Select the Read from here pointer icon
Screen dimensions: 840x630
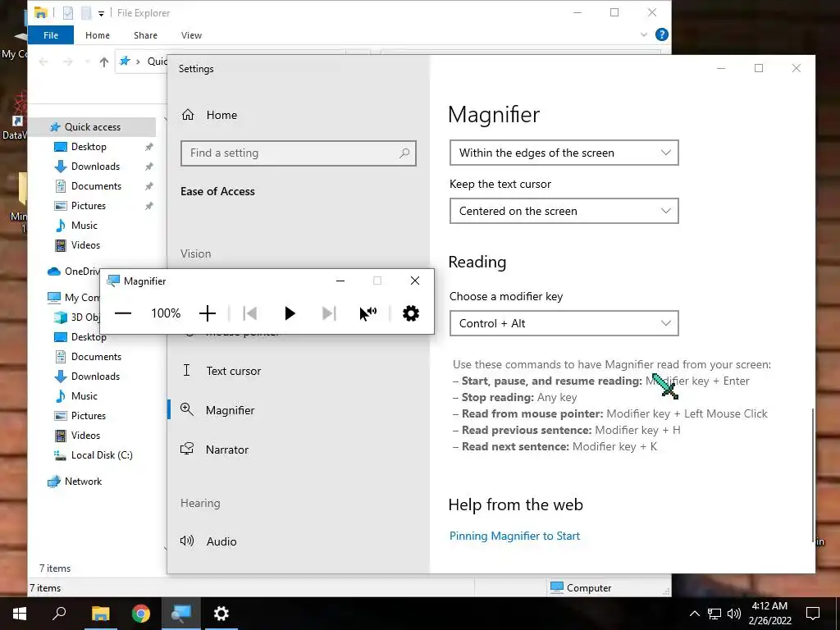tap(368, 313)
